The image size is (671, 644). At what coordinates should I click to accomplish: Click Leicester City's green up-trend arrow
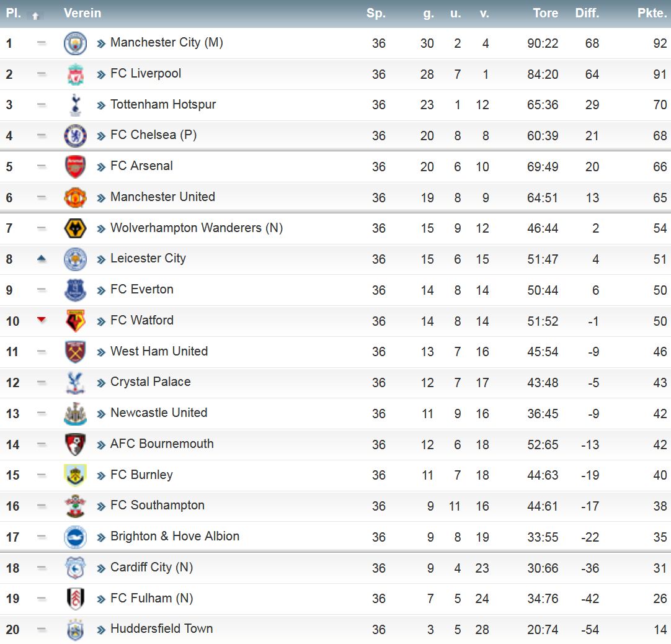[42, 258]
